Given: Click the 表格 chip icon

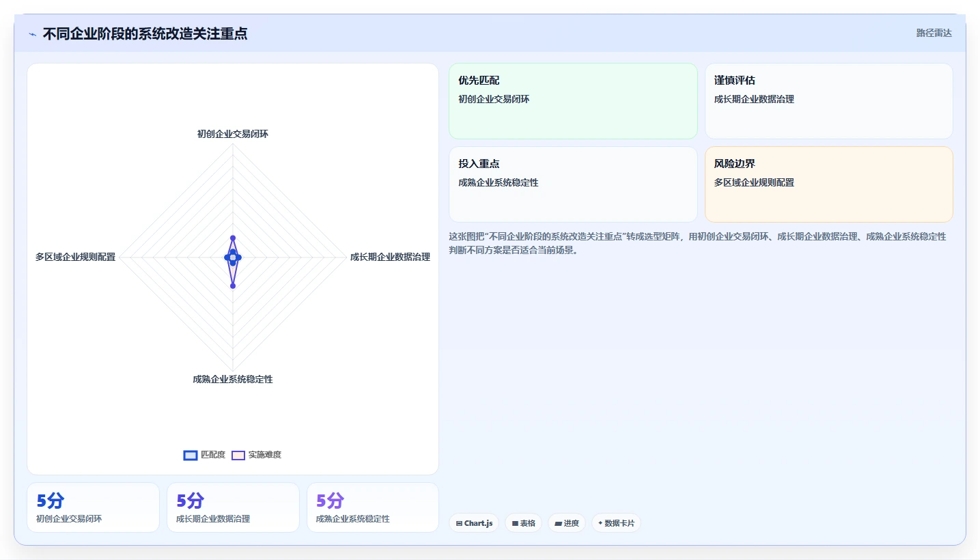Looking at the screenshot, I should pyautogui.click(x=515, y=524).
